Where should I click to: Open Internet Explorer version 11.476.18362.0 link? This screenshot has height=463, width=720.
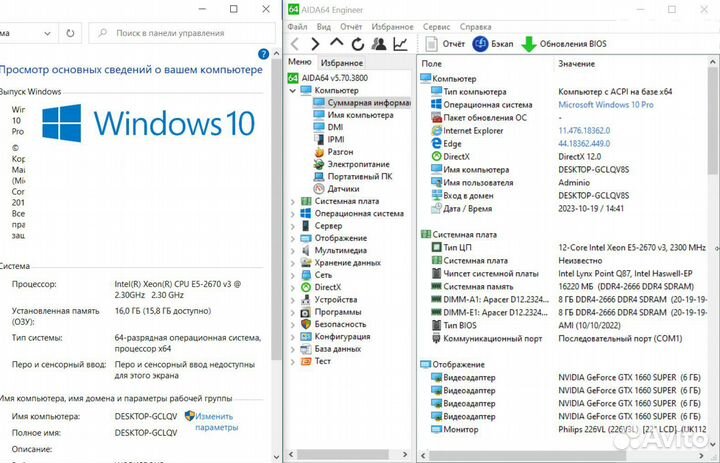pos(584,131)
